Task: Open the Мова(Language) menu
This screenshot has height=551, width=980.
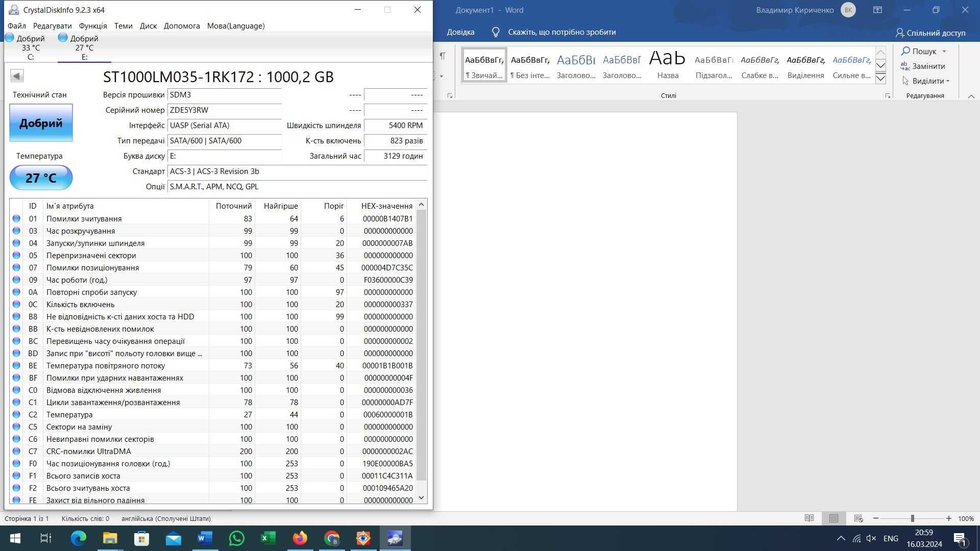Action: (x=236, y=26)
